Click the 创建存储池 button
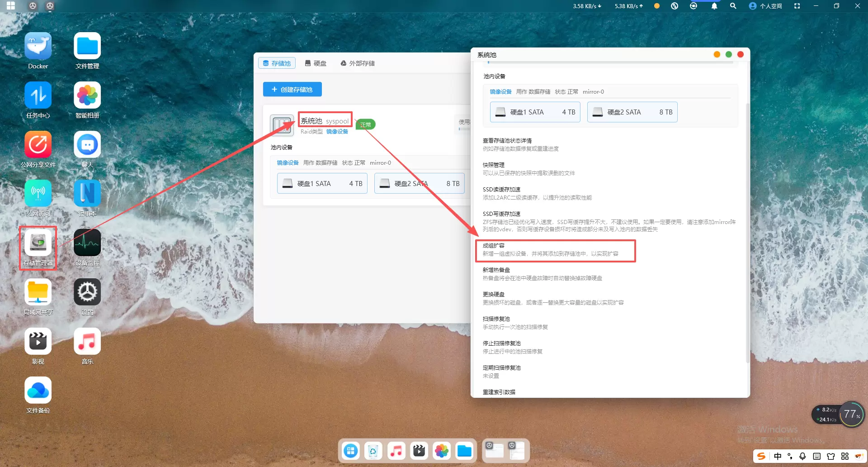Viewport: 868px width, 467px height. click(292, 90)
